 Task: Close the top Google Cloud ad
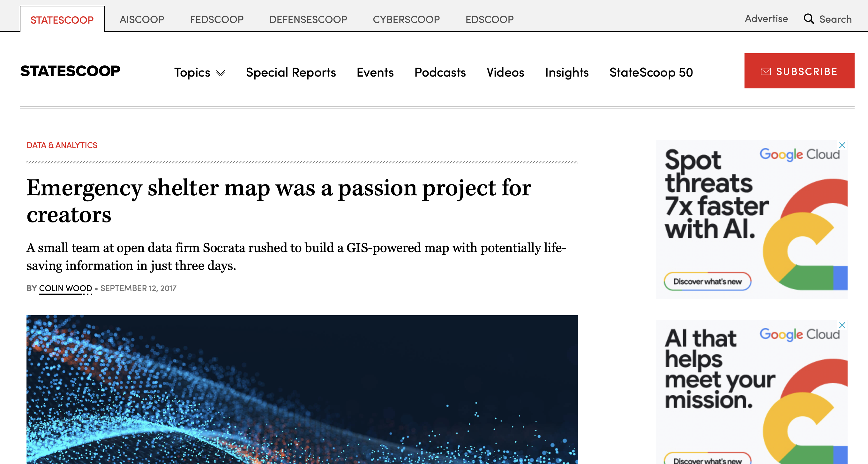(842, 145)
